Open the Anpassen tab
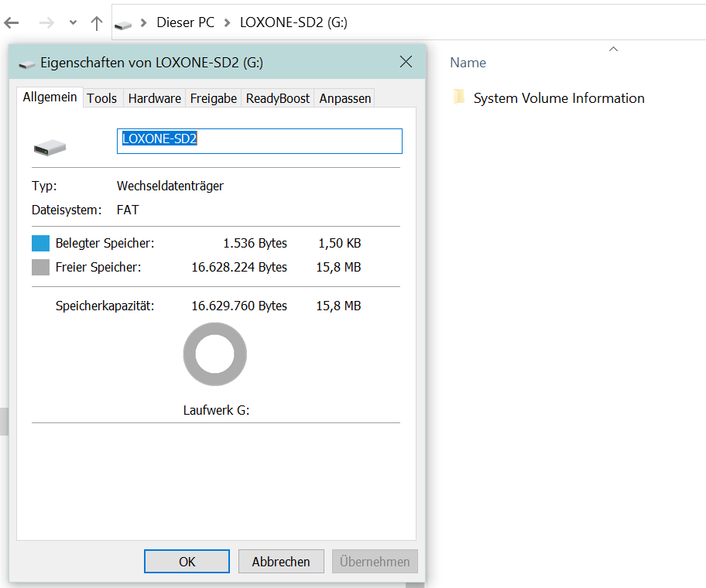 [x=345, y=98]
